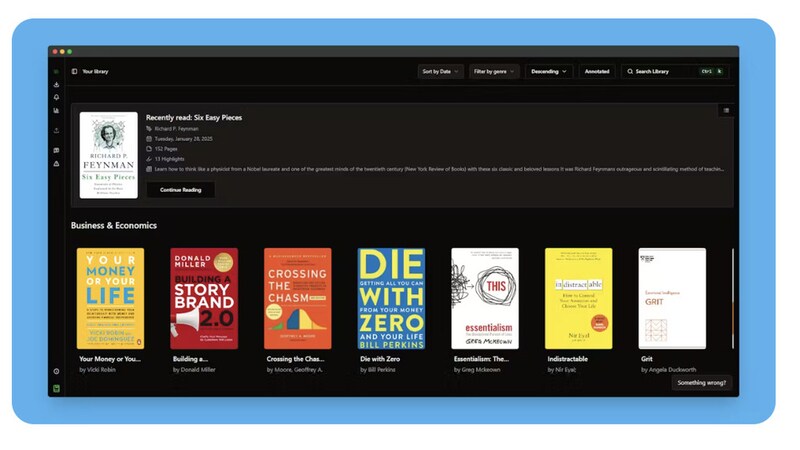Toggle list view icon at panel corner

[725, 110]
